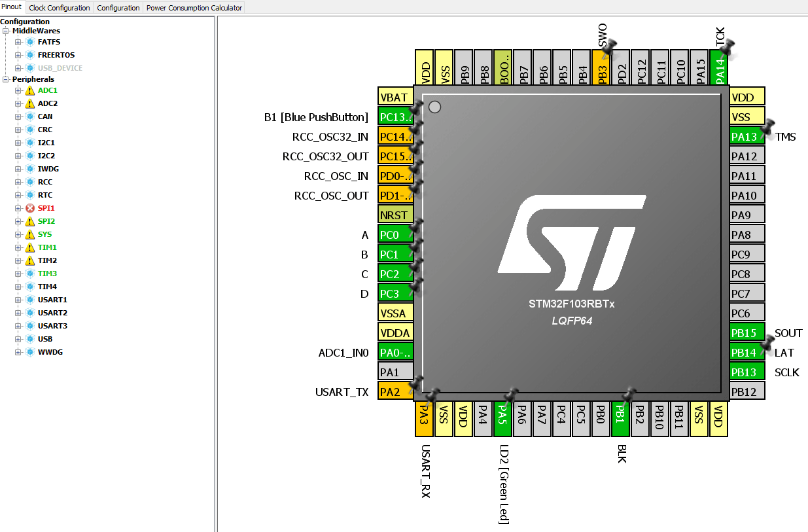Click pin PA2 USART_TX
The width and height of the screenshot is (808, 532).
tap(396, 392)
